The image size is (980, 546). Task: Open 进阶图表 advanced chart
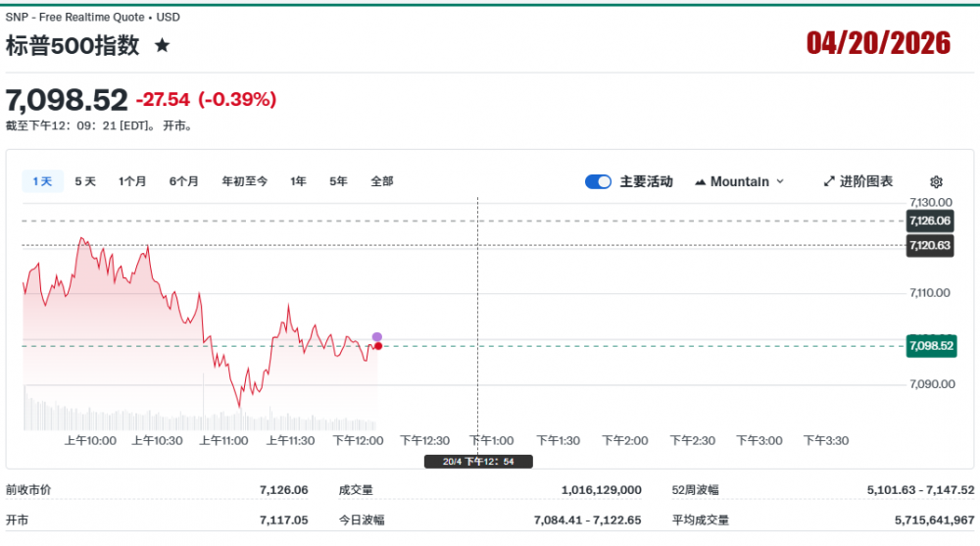tap(857, 181)
